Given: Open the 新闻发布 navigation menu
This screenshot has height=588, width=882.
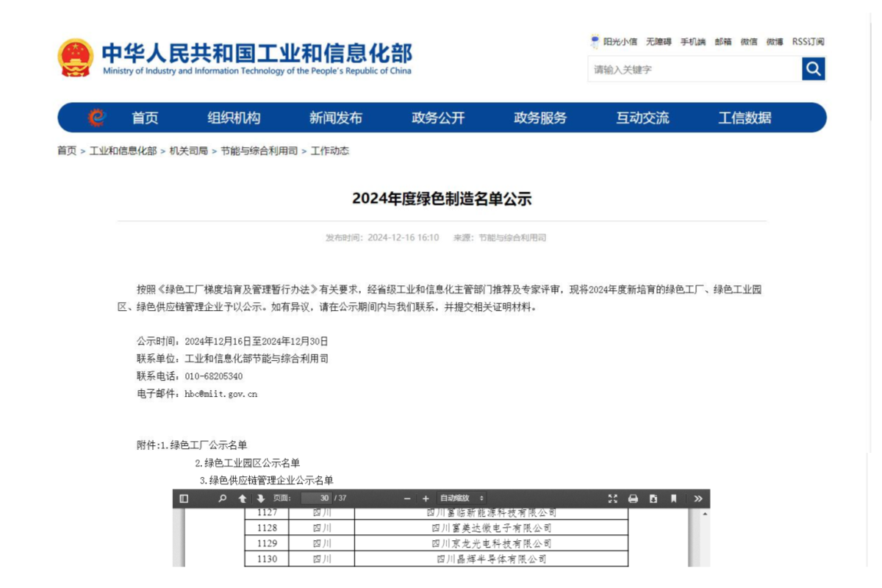Looking at the screenshot, I should point(335,118).
